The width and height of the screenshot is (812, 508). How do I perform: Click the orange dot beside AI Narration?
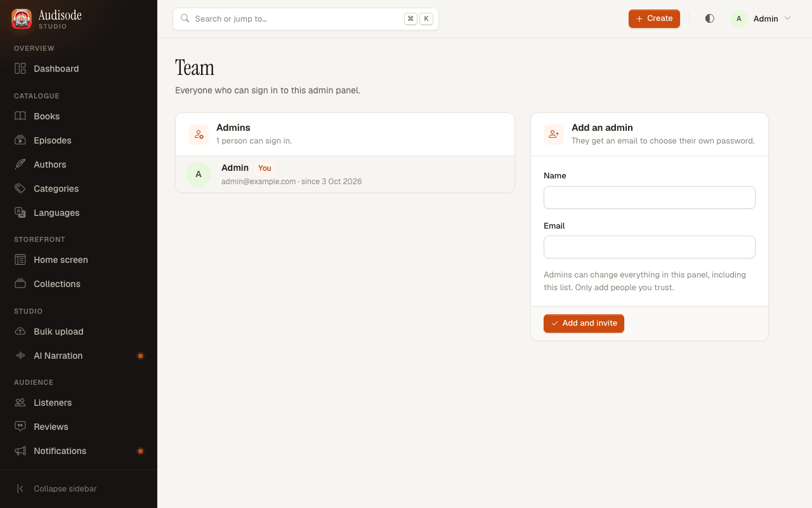coord(141,356)
